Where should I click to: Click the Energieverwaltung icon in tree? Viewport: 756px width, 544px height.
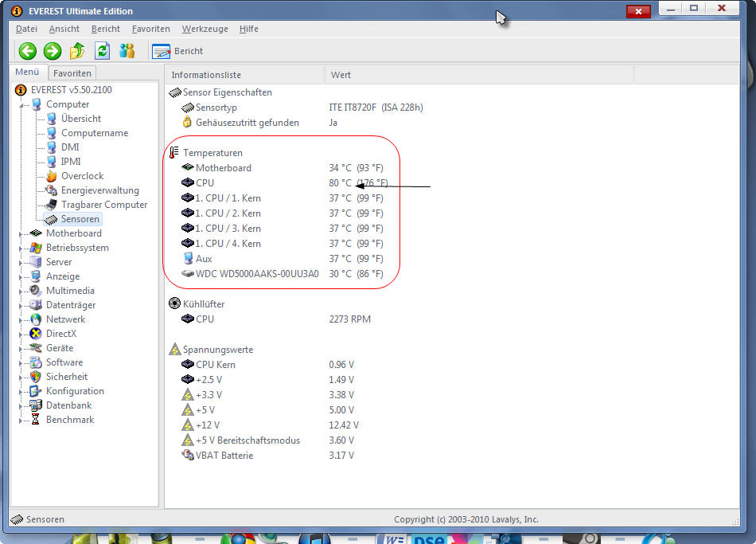point(51,190)
